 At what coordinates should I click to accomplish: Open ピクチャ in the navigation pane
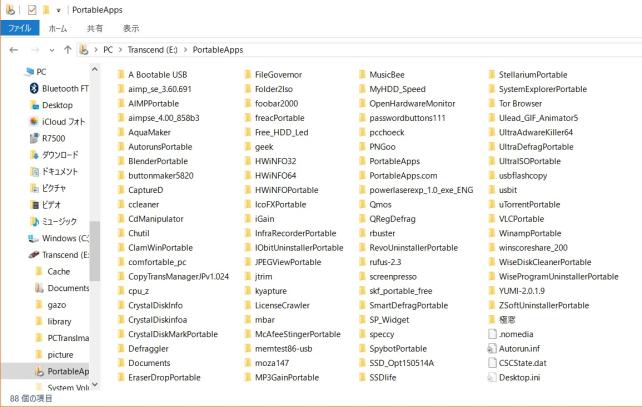click(x=48, y=188)
